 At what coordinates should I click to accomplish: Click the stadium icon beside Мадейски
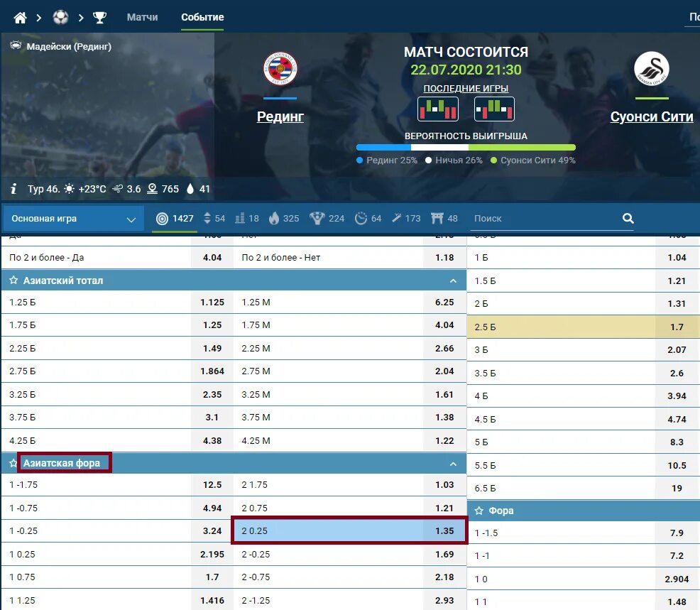(x=16, y=45)
